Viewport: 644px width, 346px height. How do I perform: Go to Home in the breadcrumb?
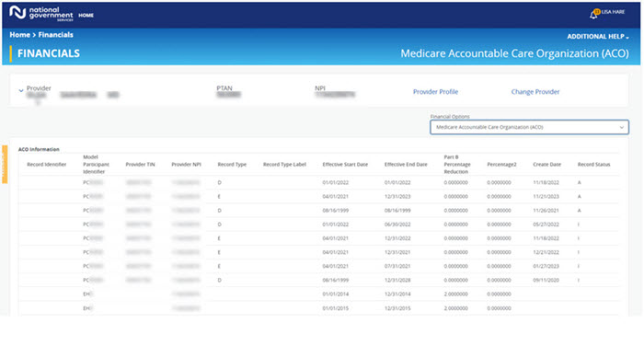coord(19,35)
